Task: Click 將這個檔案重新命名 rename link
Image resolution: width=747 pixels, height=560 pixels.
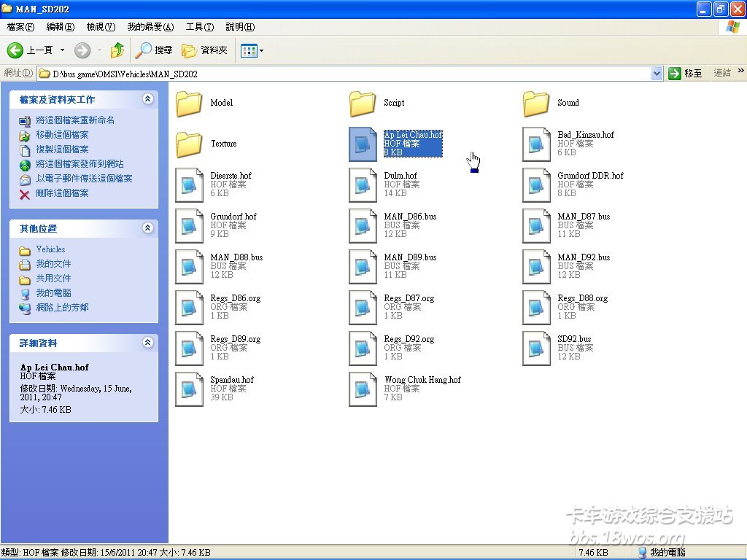Action: click(x=75, y=120)
